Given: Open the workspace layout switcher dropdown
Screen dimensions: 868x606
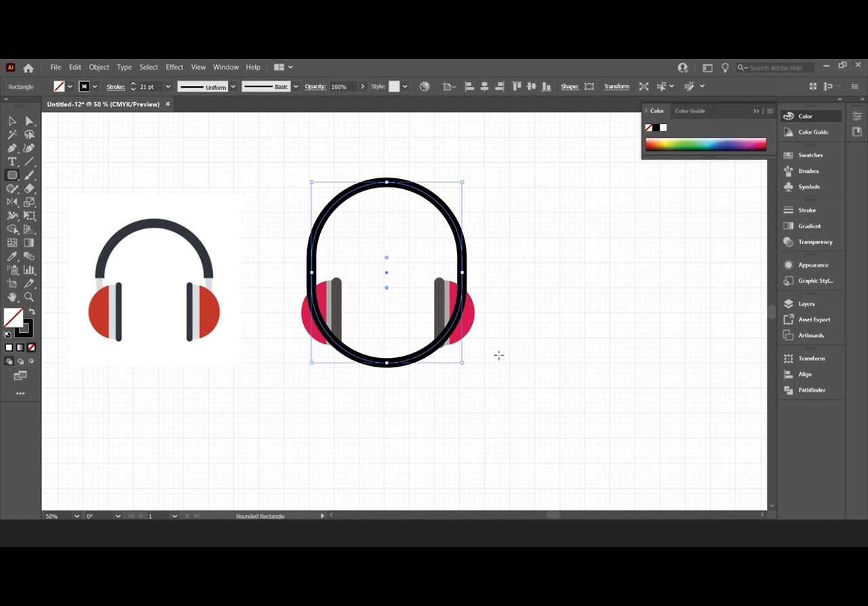Looking at the screenshot, I should (283, 67).
